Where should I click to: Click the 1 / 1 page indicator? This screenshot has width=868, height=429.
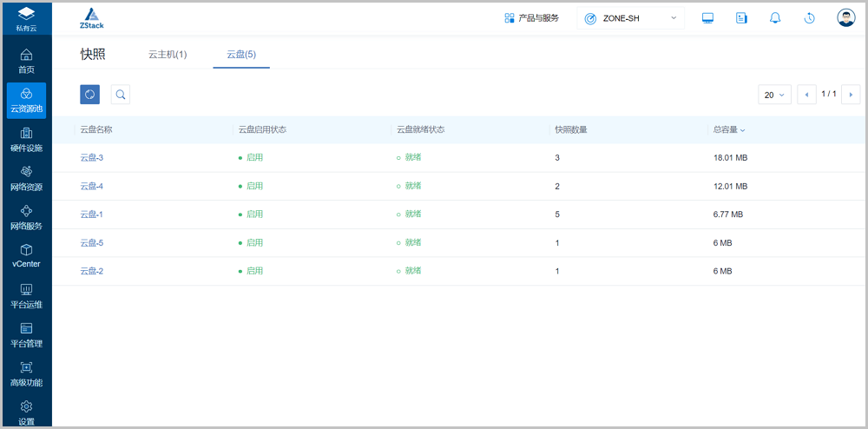click(x=829, y=94)
